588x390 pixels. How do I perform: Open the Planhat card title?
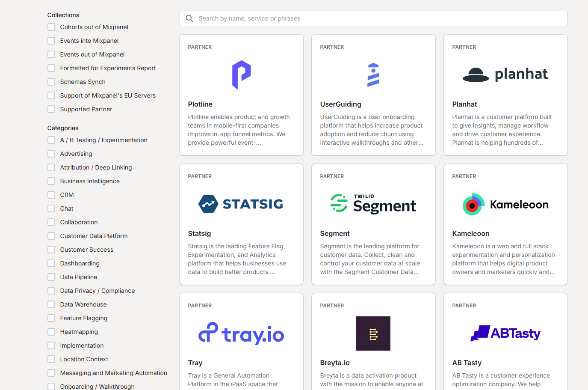(x=464, y=104)
